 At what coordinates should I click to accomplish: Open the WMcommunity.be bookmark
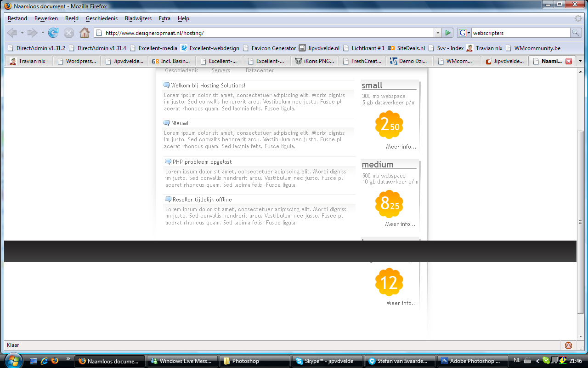[533, 48]
